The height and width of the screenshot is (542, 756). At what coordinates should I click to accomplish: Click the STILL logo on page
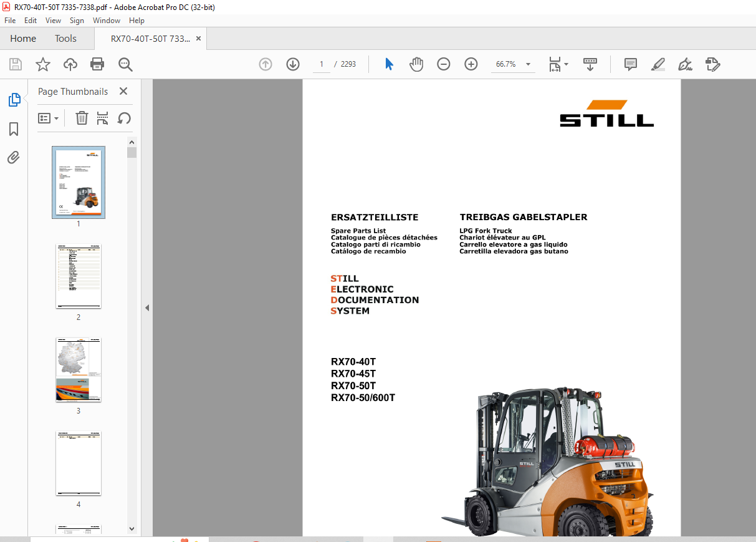[606, 114]
